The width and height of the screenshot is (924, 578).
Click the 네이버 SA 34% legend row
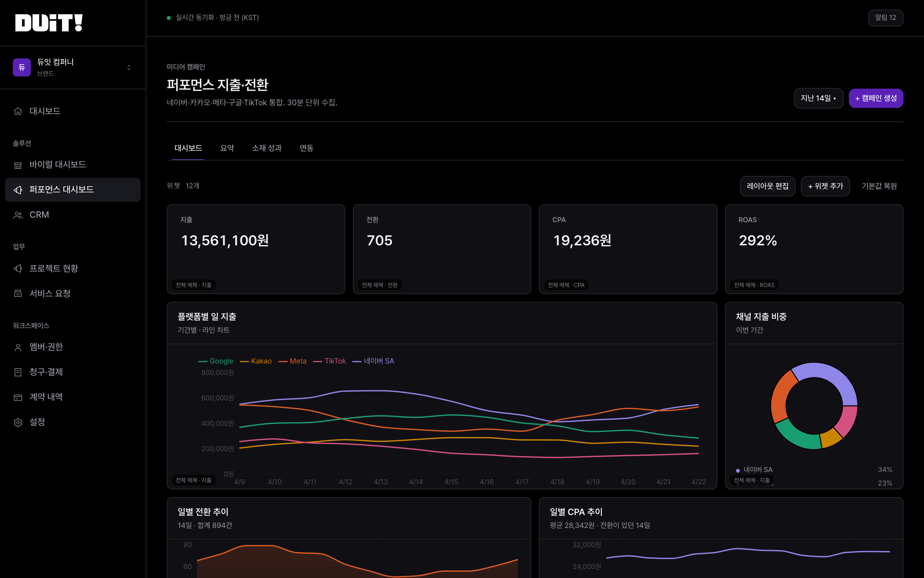814,470
